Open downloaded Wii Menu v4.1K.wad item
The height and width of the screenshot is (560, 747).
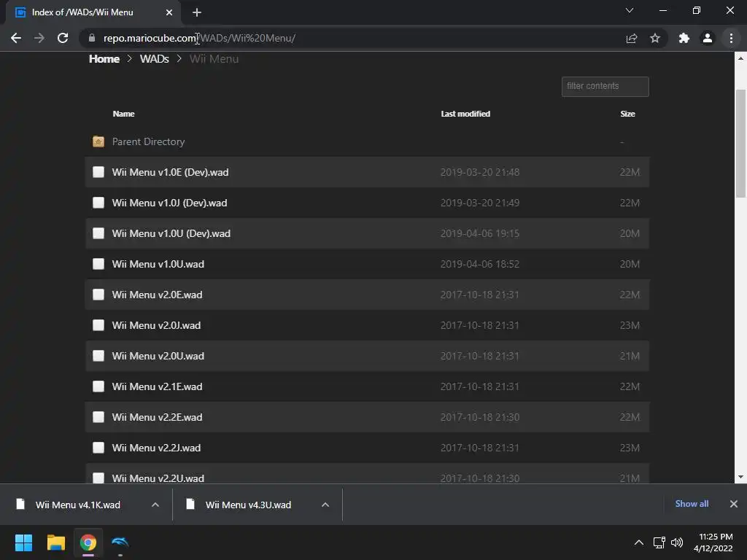[x=77, y=505]
